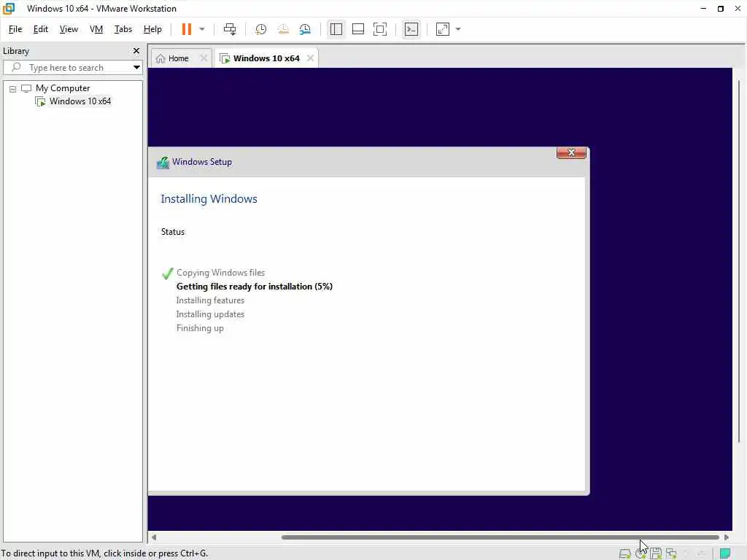Open the library search dropdown arrow

tap(136, 68)
